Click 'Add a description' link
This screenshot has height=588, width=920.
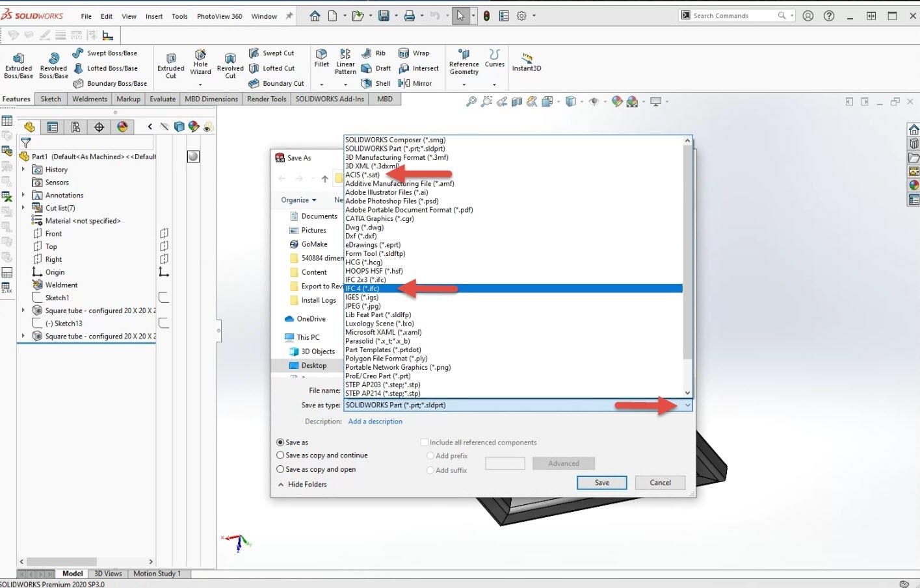(375, 422)
